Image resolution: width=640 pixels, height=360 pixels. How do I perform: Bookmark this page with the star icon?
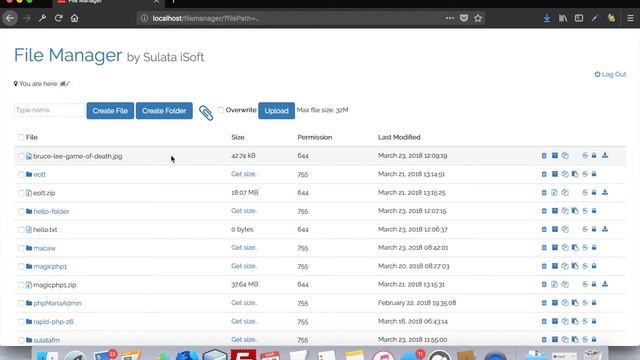click(478, 18)
